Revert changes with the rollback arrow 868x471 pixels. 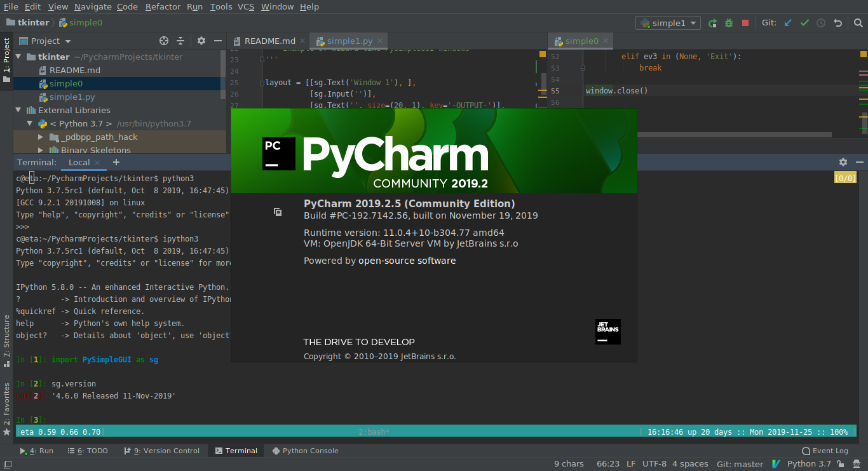838,23
